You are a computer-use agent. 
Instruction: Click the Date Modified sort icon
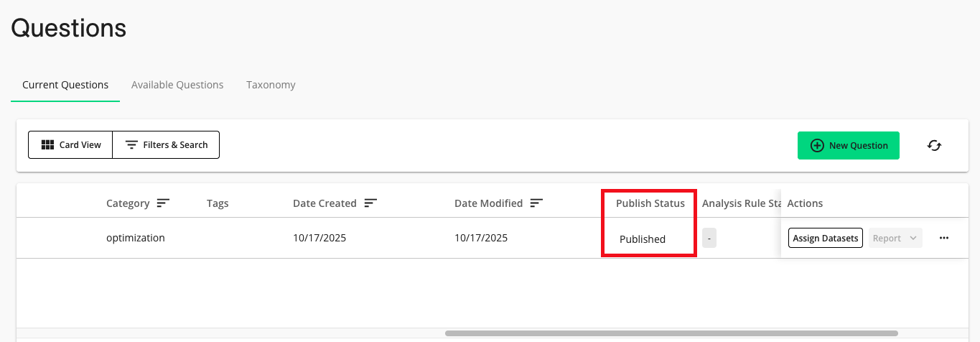tap(536, 203)
